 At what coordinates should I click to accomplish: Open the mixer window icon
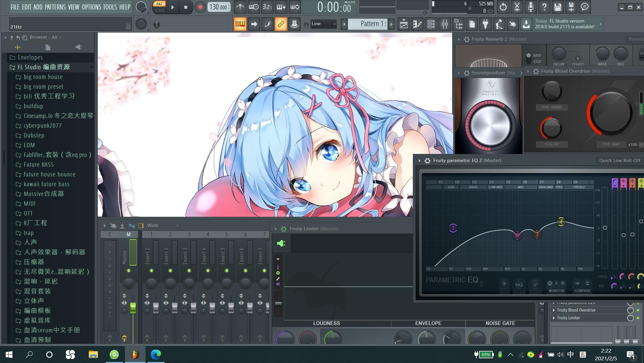tap(444, 24)
